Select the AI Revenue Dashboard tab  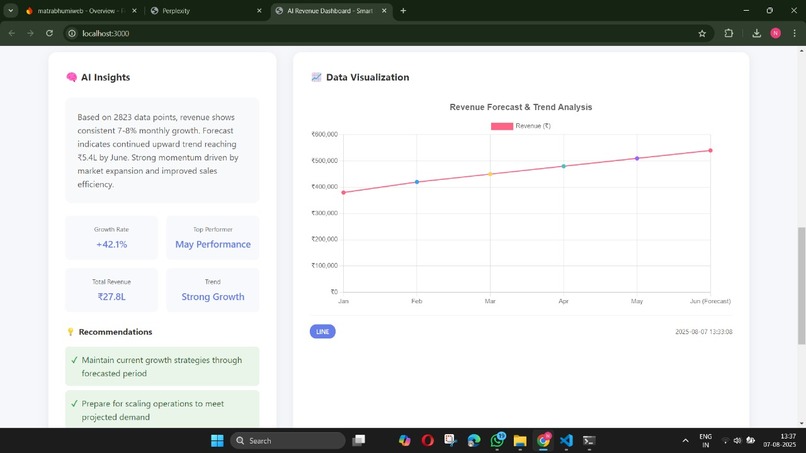point(329,10)
